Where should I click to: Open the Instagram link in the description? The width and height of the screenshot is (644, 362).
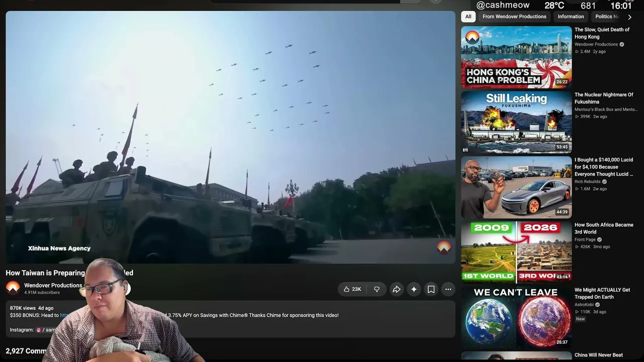click(x=46, y=330)
